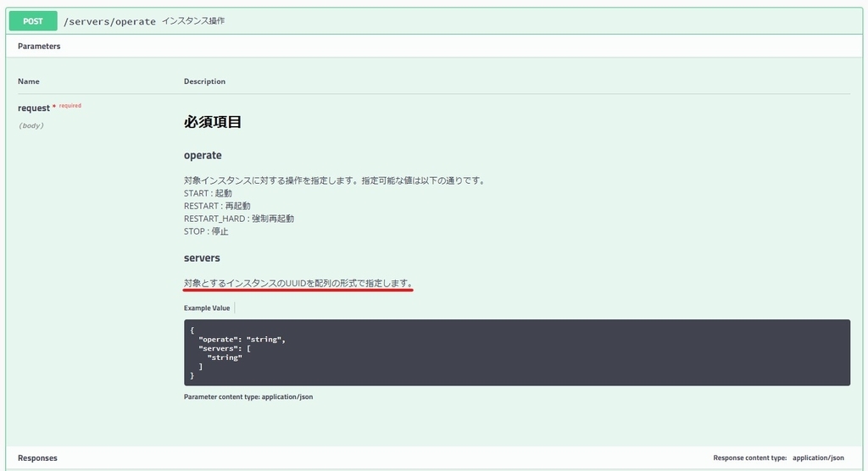
Task: Click the "operate": "string" JSON line
Action: (x=242, y=340)
